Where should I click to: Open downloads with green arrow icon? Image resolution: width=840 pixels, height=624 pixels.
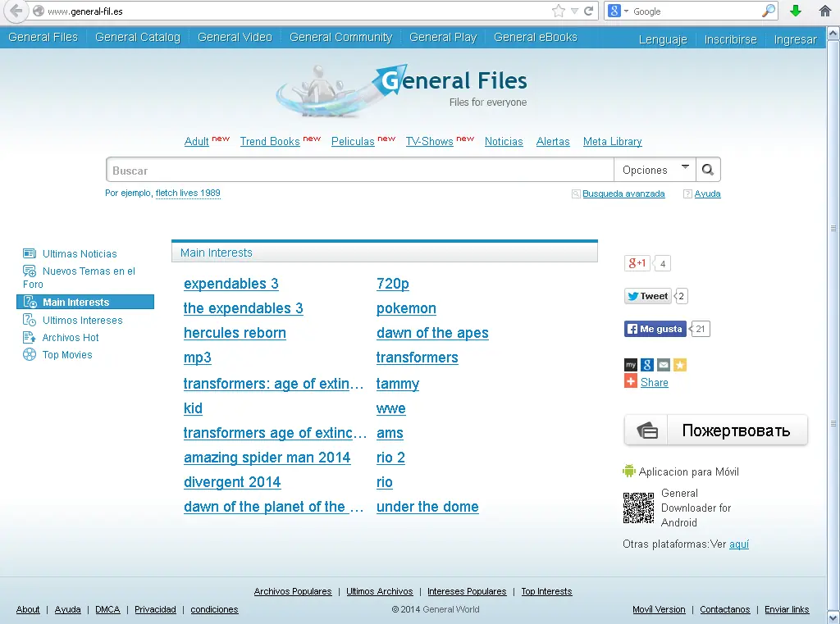tap(796, 11)
